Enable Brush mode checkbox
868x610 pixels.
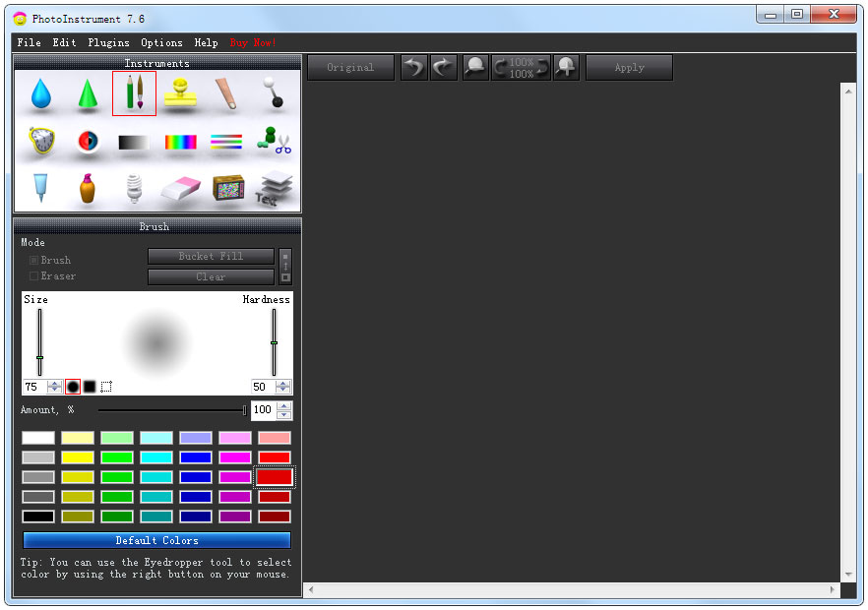point(33,260)
